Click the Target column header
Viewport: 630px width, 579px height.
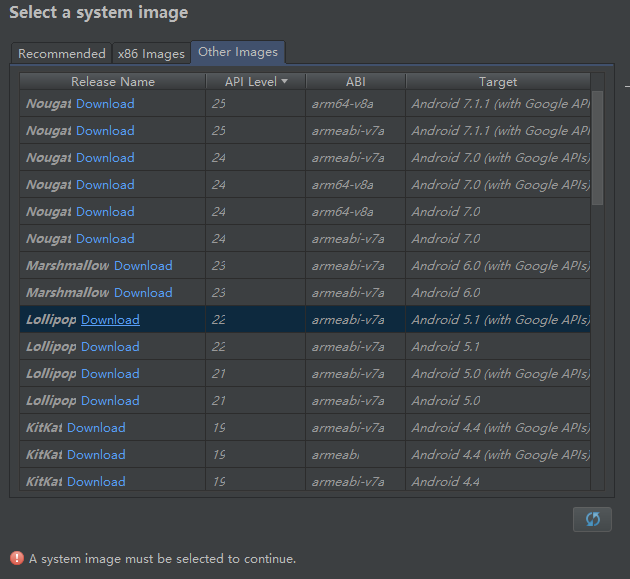click(x=498, y=82)
